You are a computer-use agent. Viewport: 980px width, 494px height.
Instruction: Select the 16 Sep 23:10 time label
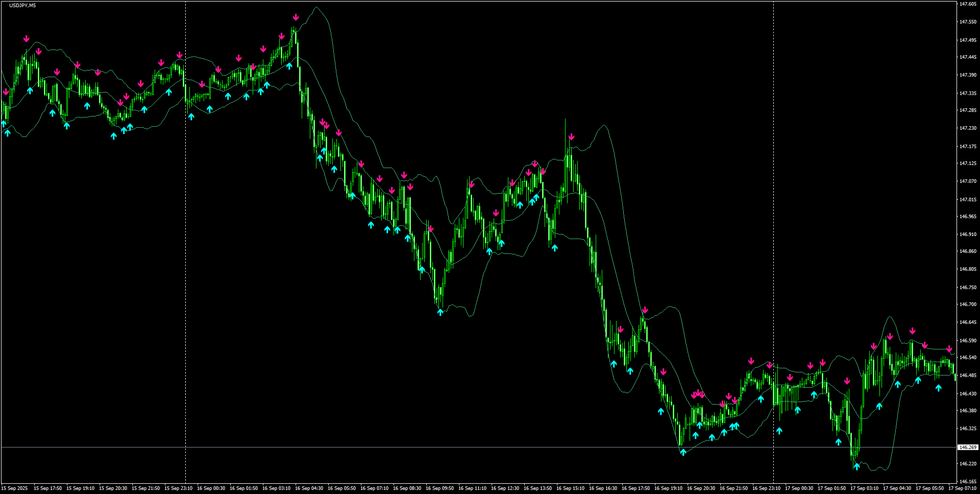click(766, 488)
